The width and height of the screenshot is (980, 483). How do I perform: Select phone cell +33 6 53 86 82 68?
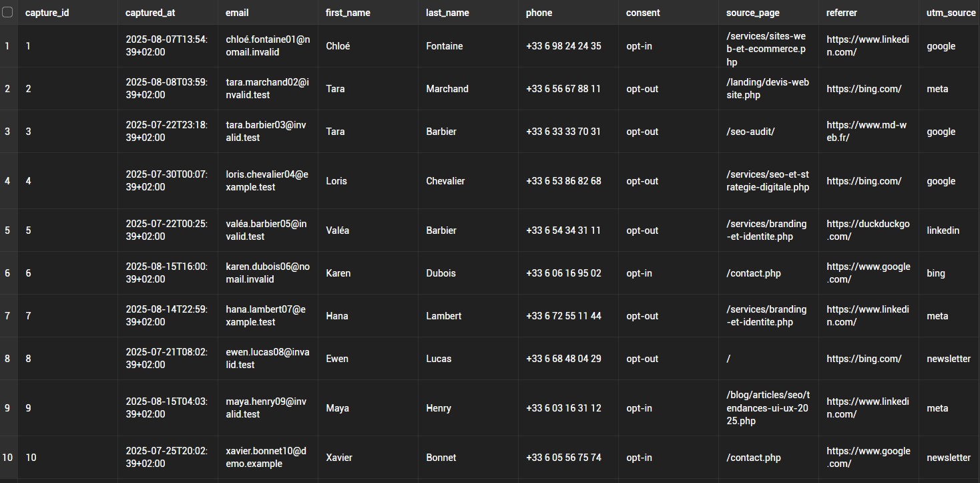[563, 181]
